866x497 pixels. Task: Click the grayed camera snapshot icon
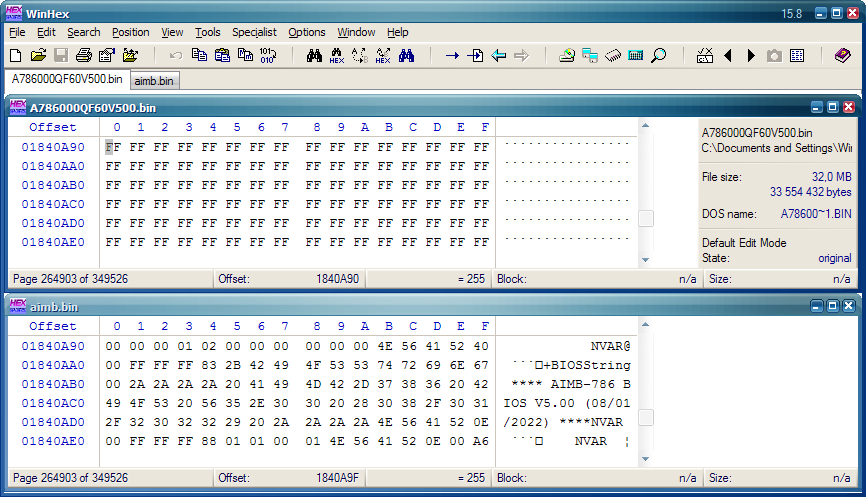pyautogui.click(x=774, y=56)
